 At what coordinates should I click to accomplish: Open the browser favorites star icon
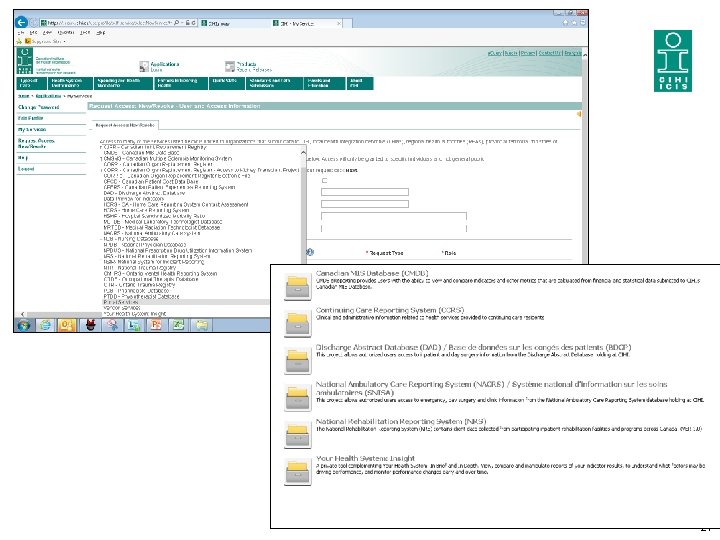coord(574,22)
